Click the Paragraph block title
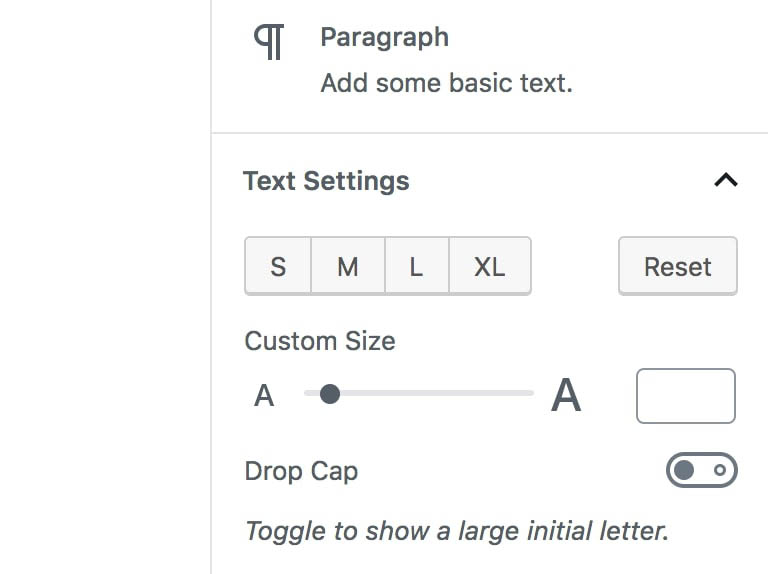 coord(384,38)
